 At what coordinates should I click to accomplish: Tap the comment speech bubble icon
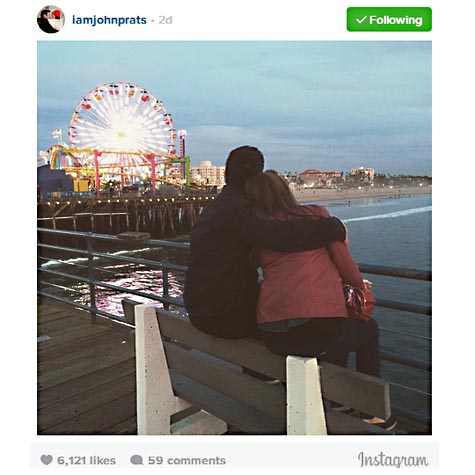(136, 460)
